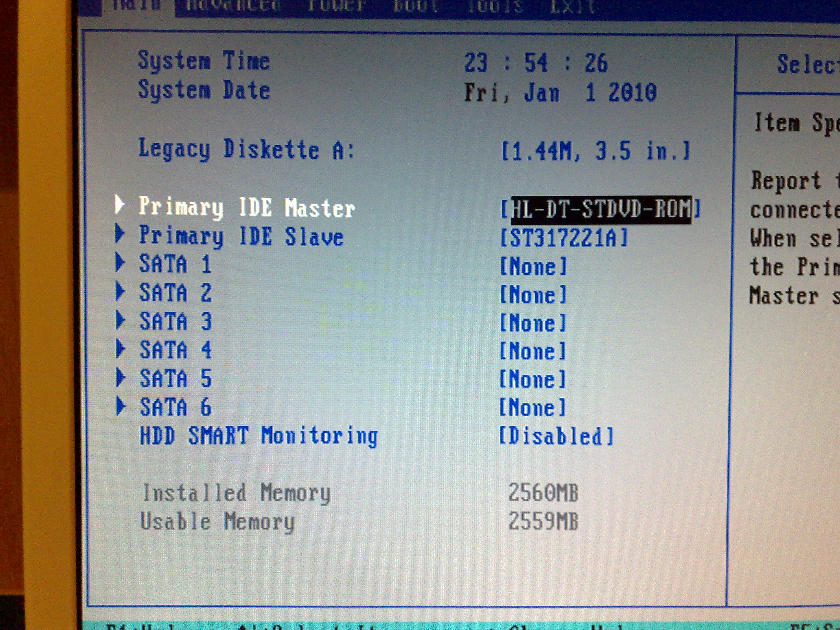840x630 pixels.
Task: Click the None value for SATA 6
Action: [x=532, y=408]
